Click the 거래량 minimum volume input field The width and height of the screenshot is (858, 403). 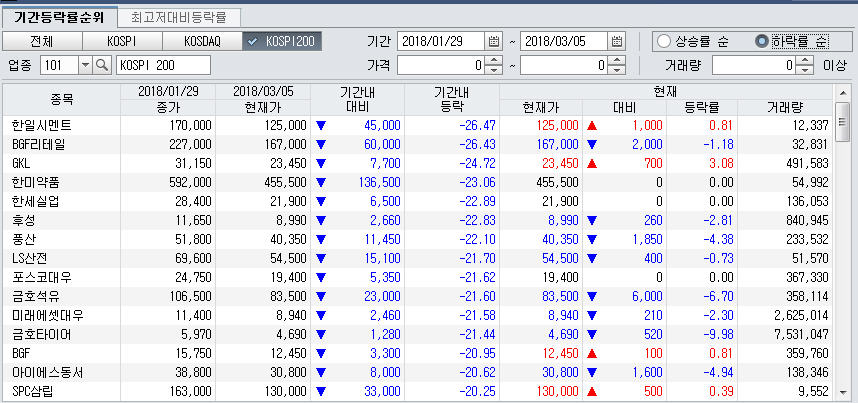click(x=754, y=66)
